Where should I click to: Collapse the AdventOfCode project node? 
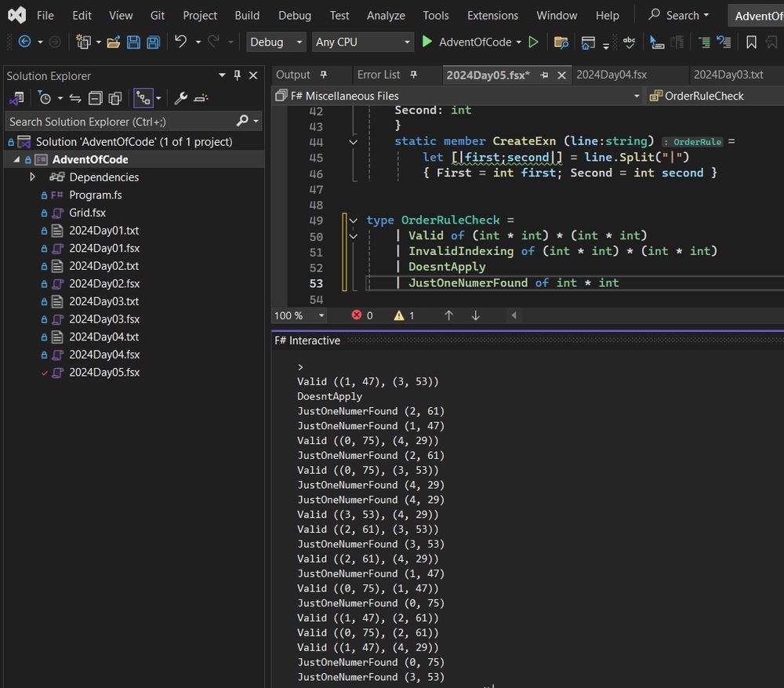tap(16, 159)
